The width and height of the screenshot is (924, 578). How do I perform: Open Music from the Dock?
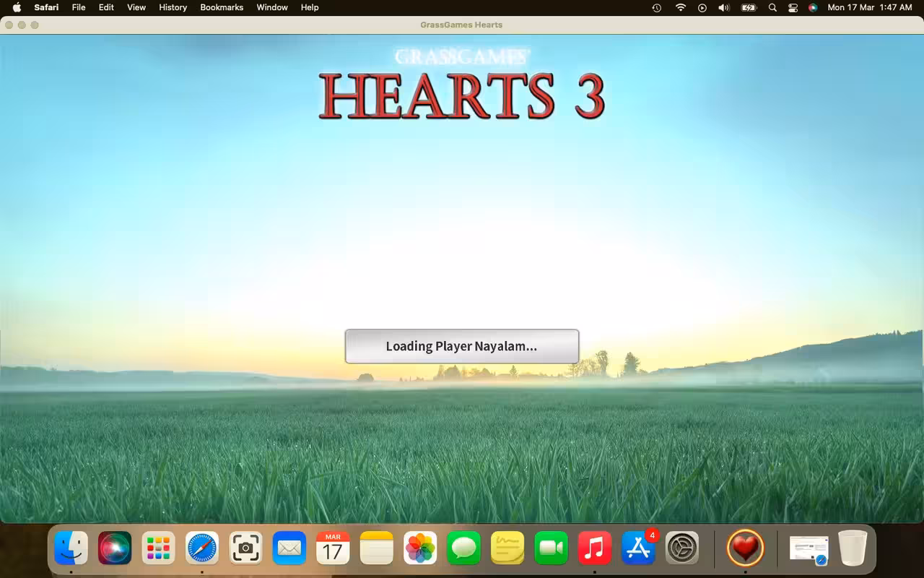[595, 548]
